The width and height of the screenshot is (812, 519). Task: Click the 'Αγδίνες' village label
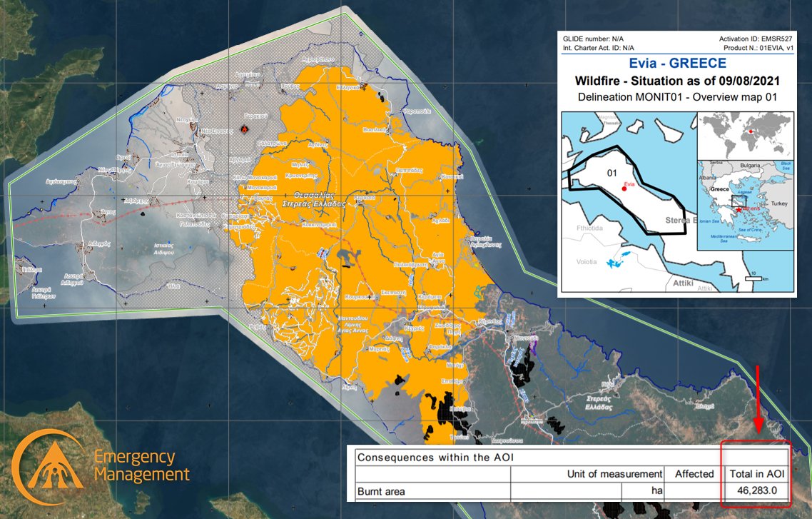pyautogui.click(x=318, y=144)
